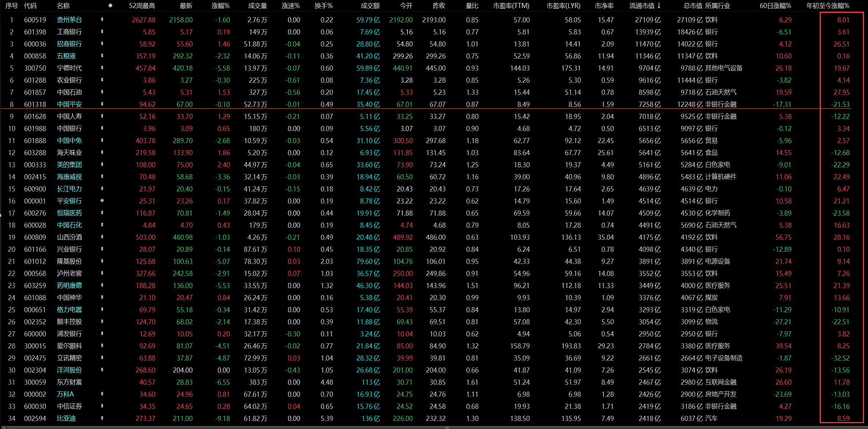Sort table by 52周最高 header
Screen dimensions: 868x429
(142, 6)
